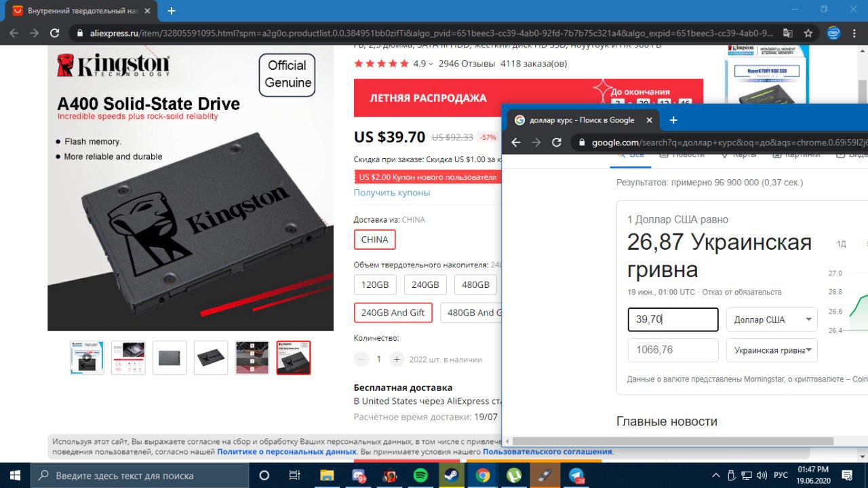868x488 pixels.
Task: Click the Отказ от обязательств link
Action: (742, 292)
